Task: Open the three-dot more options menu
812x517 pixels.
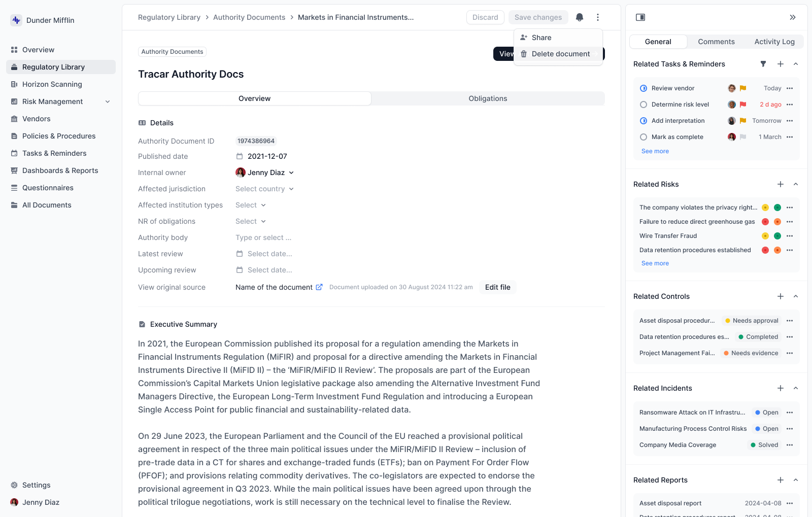Action: pyautogui.click(x=598, y=17)
